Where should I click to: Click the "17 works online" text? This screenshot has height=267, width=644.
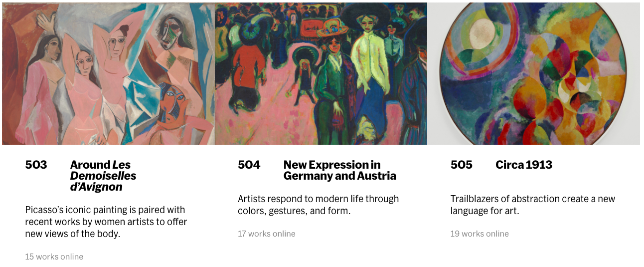pyautogui.click(x=267, y=234)
